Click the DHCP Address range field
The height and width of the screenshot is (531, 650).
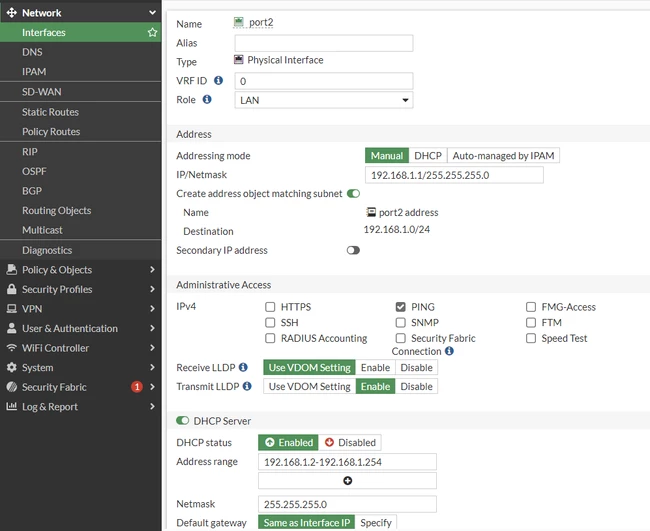coord(347,462)
